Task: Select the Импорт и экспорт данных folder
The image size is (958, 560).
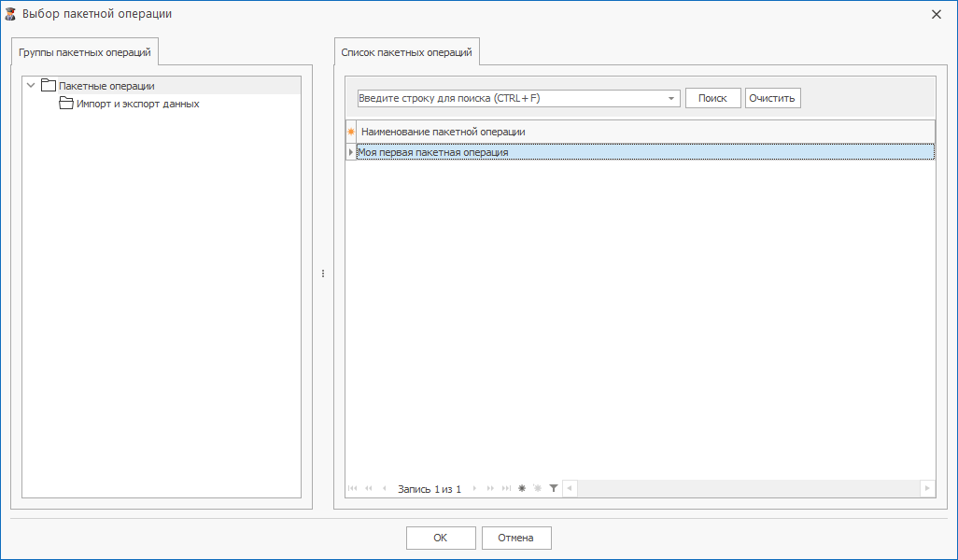Action: coord(138,104)
